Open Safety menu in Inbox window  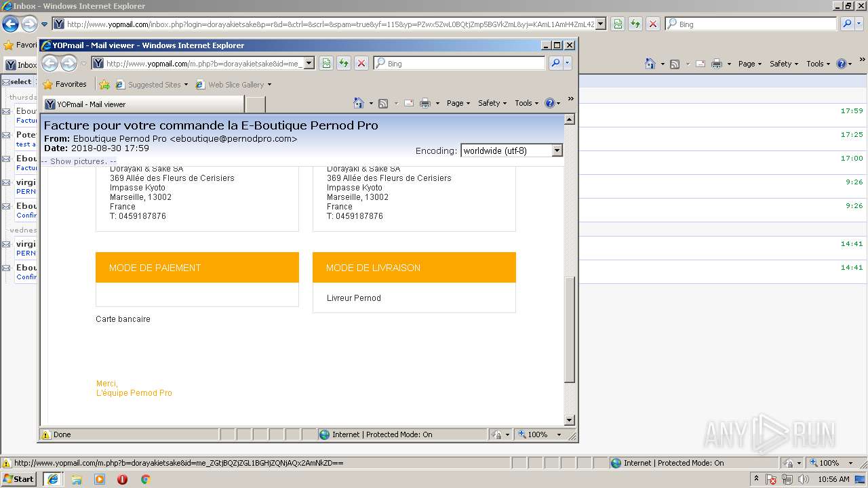783,64
